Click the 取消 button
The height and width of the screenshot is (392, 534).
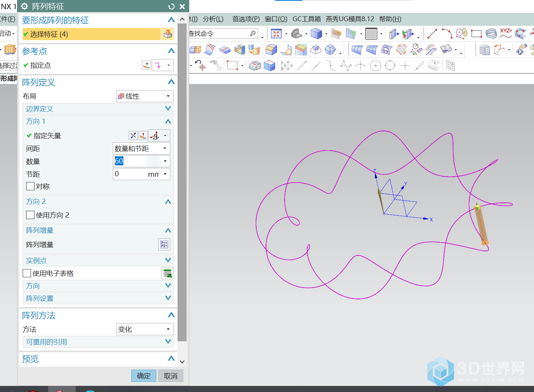click(x=171, y=376)
